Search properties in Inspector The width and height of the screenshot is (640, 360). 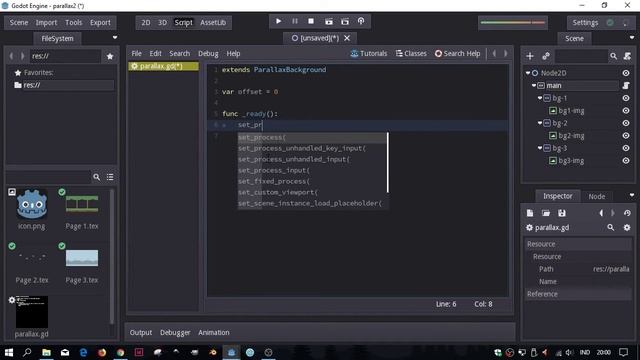(x=611, y=227)
